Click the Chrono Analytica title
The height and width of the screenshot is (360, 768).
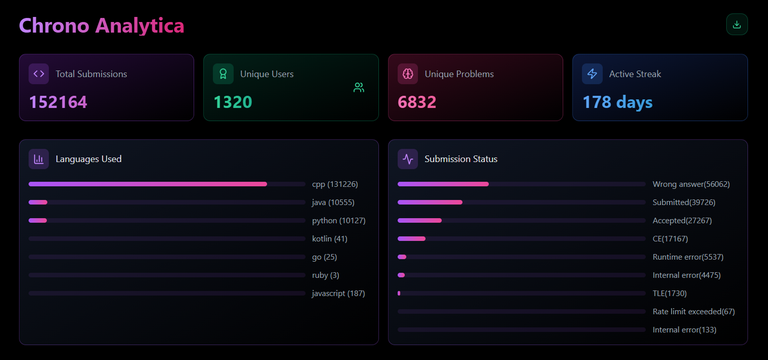[101, 25]
